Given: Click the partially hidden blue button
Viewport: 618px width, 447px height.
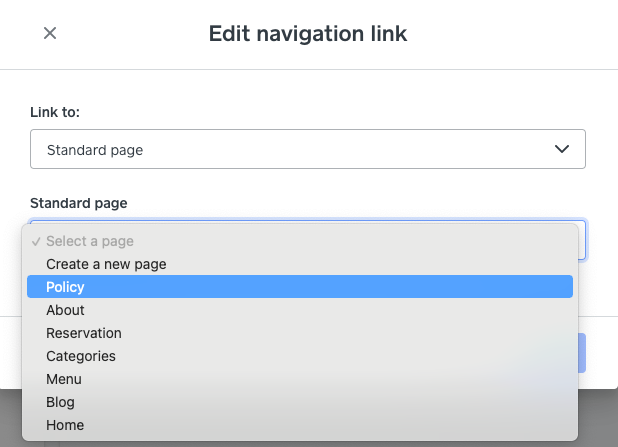Looking at the screenshot, I should (x=582, y=353).
